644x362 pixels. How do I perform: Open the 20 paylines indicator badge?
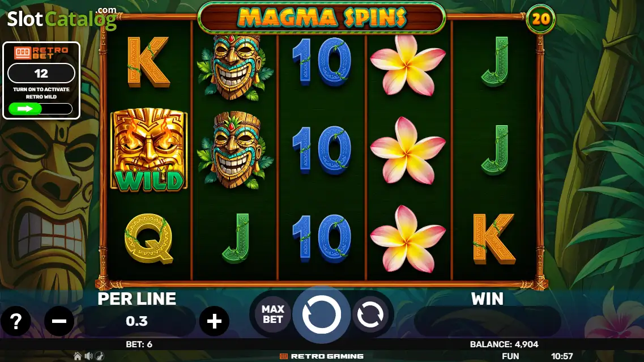coord(540,19)
